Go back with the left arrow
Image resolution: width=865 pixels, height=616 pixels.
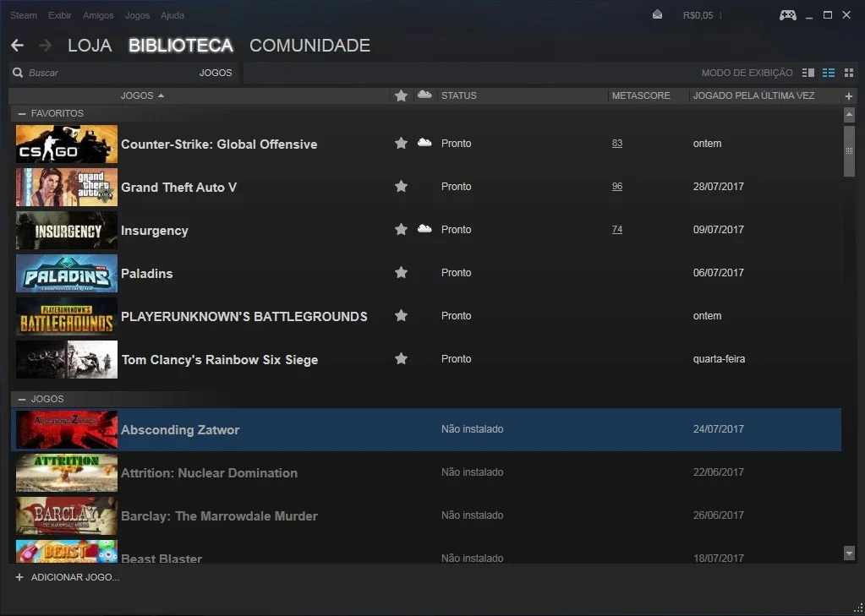tap(17, 46)
